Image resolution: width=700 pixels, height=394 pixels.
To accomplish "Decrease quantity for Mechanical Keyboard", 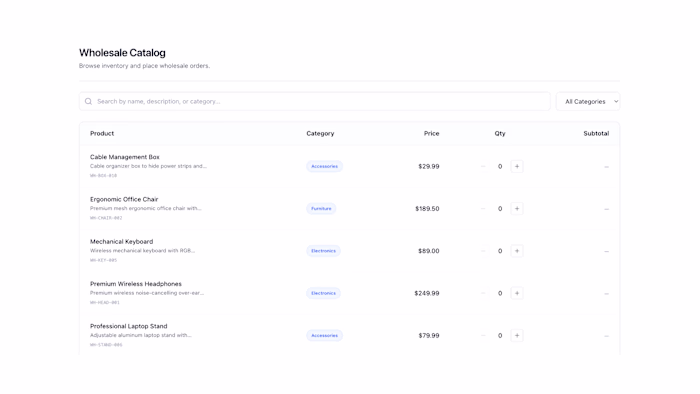I will coord(483,251).
